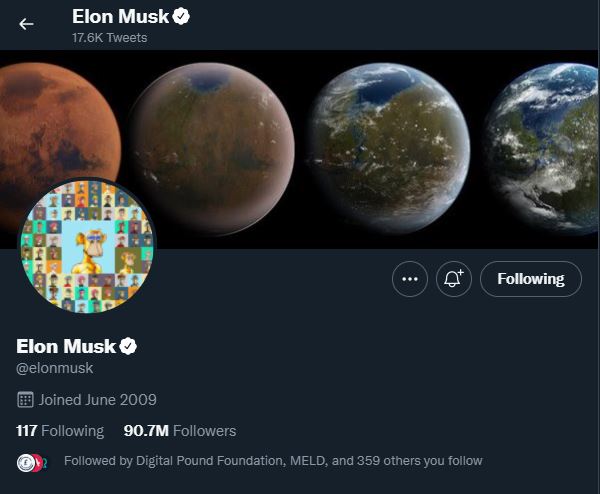Click the verified badge beside the profile name
The width and height of the screenshot is (600, 494).
coord(128,346)
